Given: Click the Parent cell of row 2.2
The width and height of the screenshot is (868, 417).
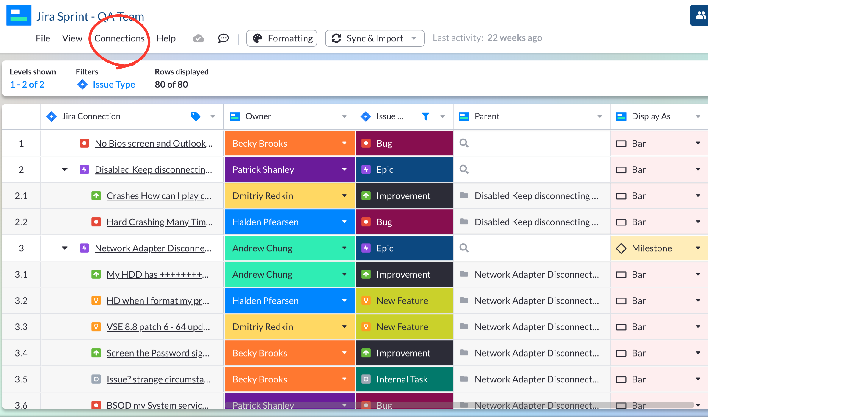Looking at the screenshot, I should click(532, 222).
